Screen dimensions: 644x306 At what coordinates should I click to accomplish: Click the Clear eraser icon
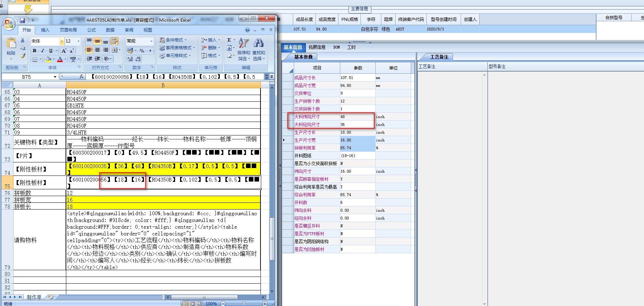coord(229,56)
